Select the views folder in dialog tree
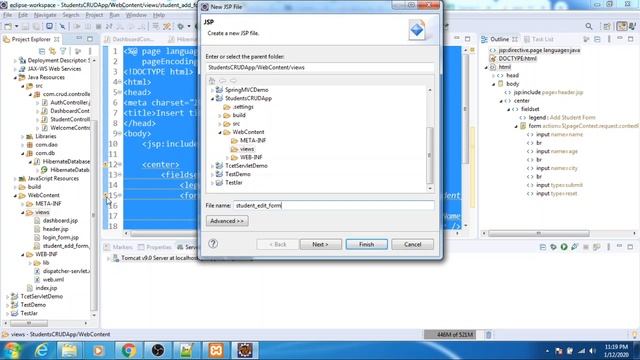Viewport: 640px width, 360px height. click(242, 149)
